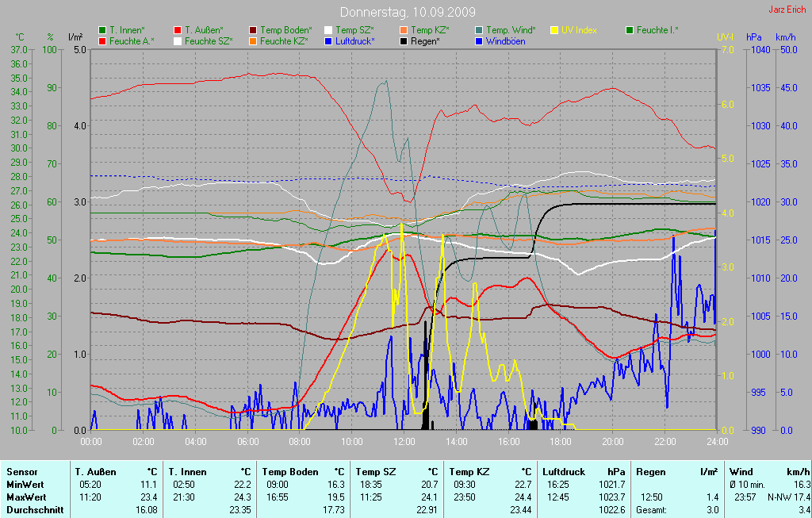Click the dark red Temp Boden legend square
The height and width of the screenshot is (518, 812).
[x=253, y=30]
